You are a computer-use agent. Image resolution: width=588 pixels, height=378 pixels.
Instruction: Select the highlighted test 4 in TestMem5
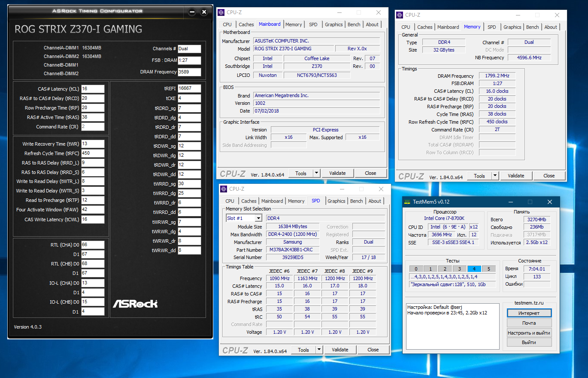click(474, 269)
